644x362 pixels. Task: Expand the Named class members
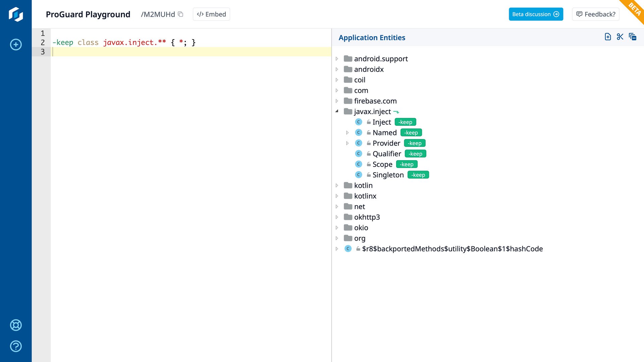click(x=347, y=133)
